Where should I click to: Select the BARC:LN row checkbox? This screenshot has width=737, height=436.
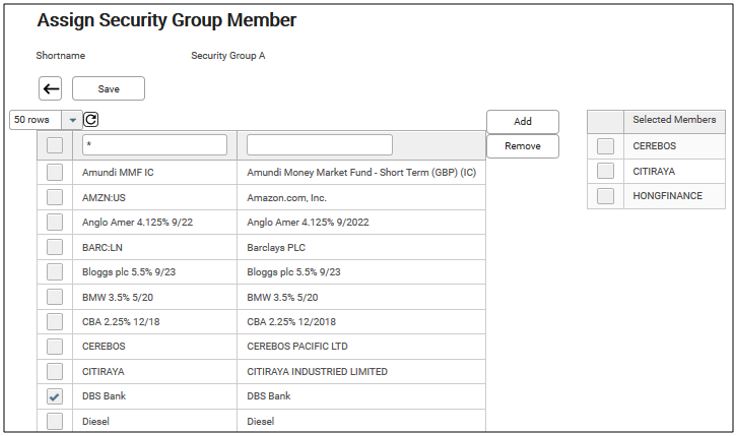point(55,247)
